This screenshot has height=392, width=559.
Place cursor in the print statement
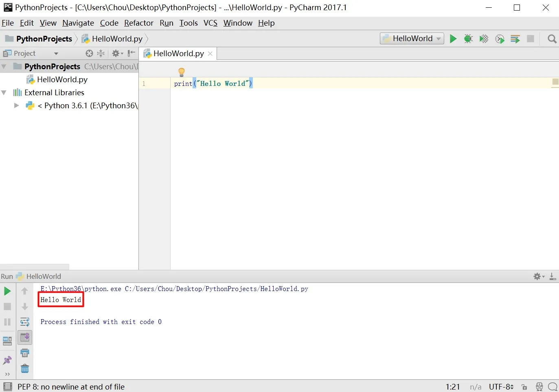pyautogui.click(x=213, y=83)
